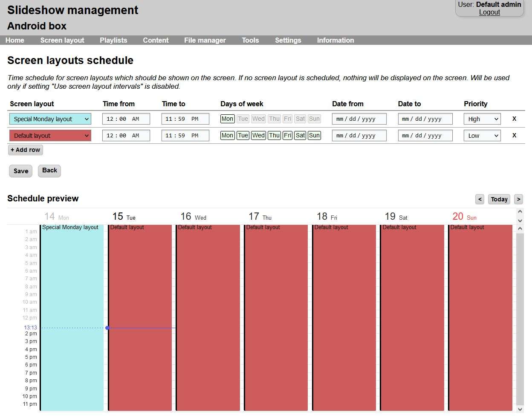Toggle Sunday on the Special Monday layout row
This screenshot has height=416, width=532.
click(x=314, y=119)
